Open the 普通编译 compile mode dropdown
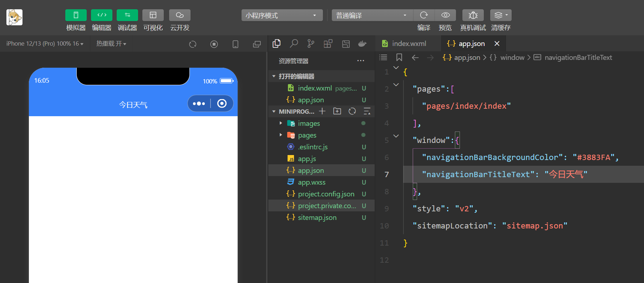Image resolution: width=644 pixels, height=283 pixels. pyautogui.click(x=372, y=15)
